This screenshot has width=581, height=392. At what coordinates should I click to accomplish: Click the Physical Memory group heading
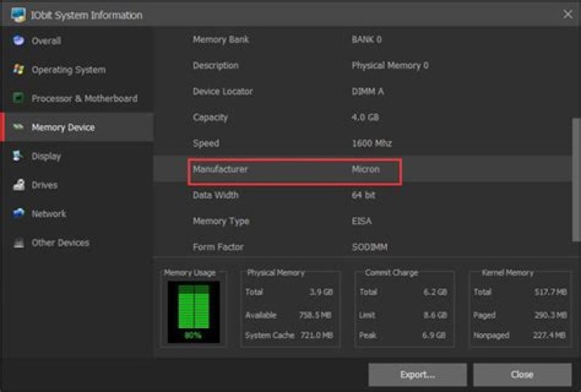tap(276, 273)
